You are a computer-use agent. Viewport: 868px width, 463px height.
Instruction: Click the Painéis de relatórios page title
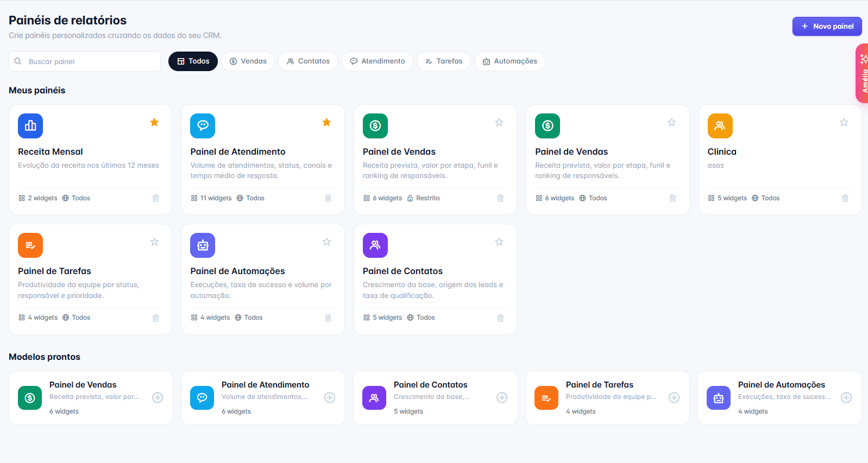point(67,21)
